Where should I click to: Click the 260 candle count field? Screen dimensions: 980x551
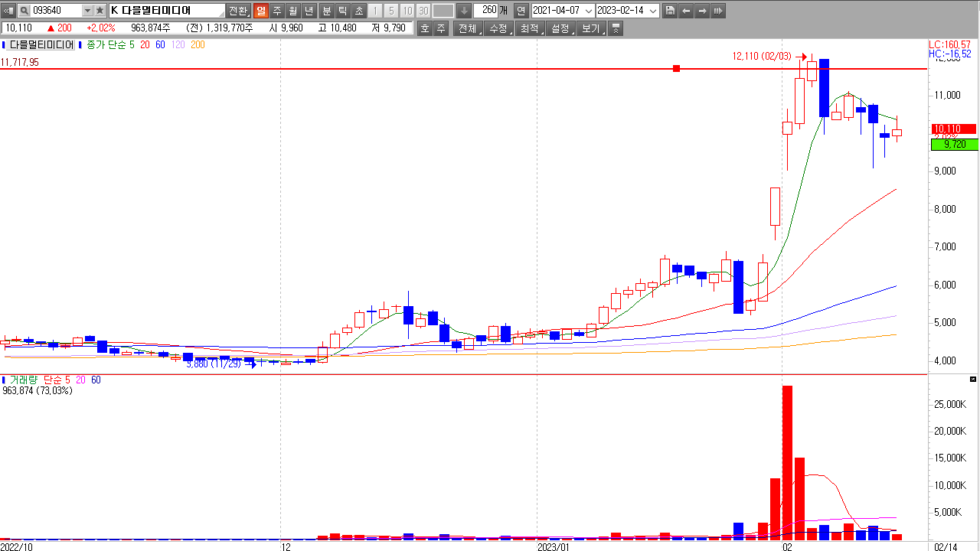point(485,11)
